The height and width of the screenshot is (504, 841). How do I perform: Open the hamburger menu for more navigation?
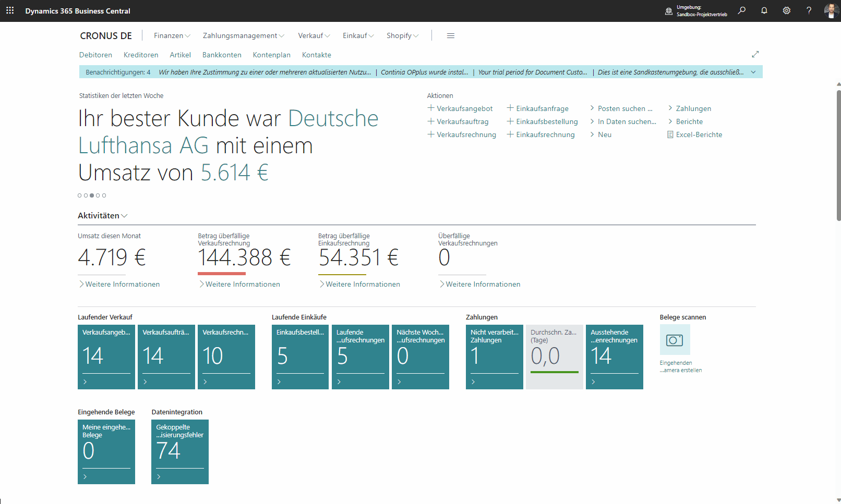(451, 35)
